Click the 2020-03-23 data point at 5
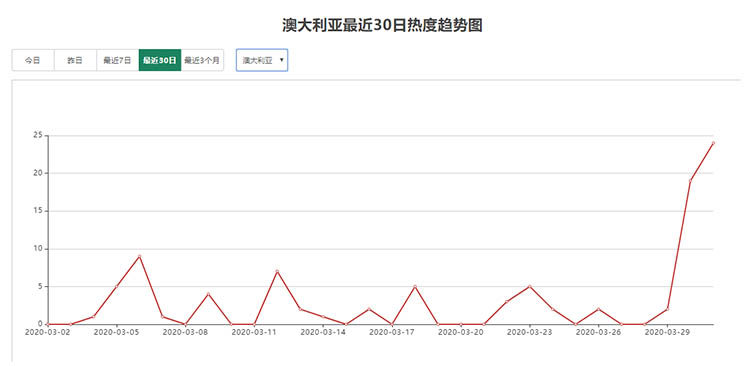Image resolution: width=750 pixels, height=366 pixels. click(x=529, y=287)
